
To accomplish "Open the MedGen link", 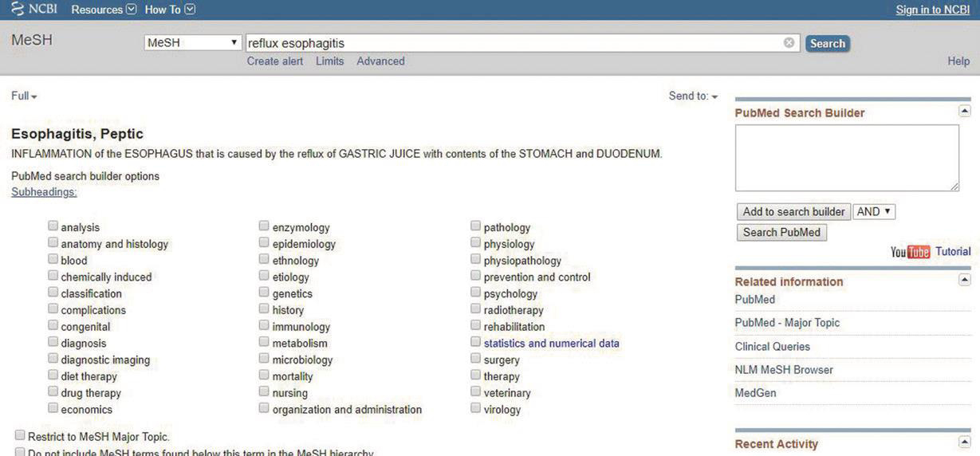I will click(756, 393).
